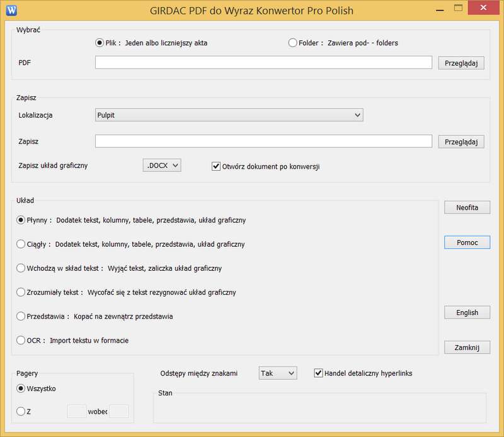
Task: Click the Zapisz output path field
Action: click(263, 142)
